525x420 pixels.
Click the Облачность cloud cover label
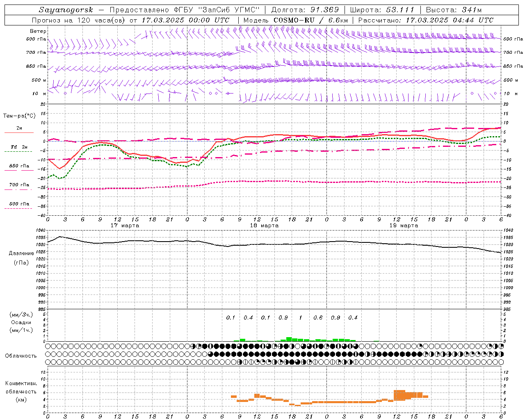pyautogui.click(x=21, y=356)
